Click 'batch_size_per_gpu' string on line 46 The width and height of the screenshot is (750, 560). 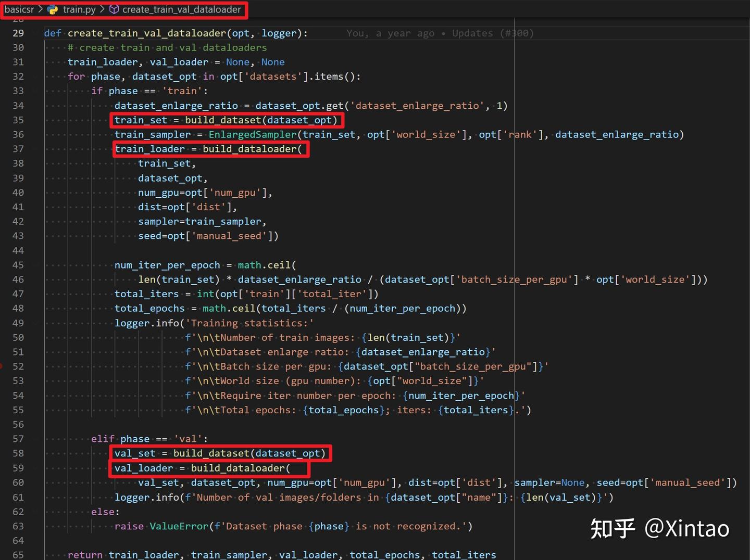[514, 280]
